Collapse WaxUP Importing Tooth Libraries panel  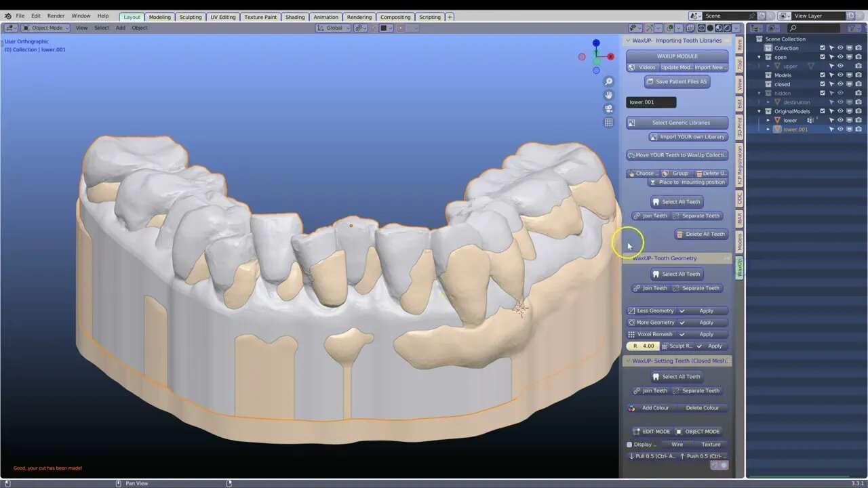coord(628,41)
